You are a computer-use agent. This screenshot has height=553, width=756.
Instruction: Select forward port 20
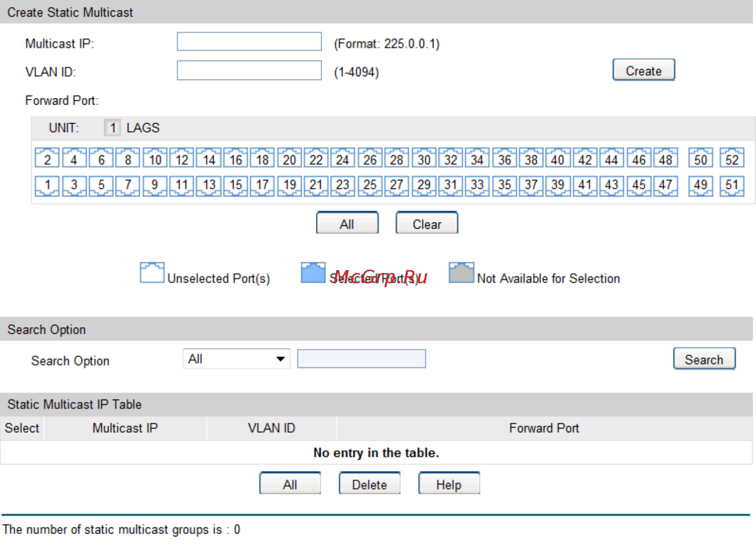[x=289, y=158]
